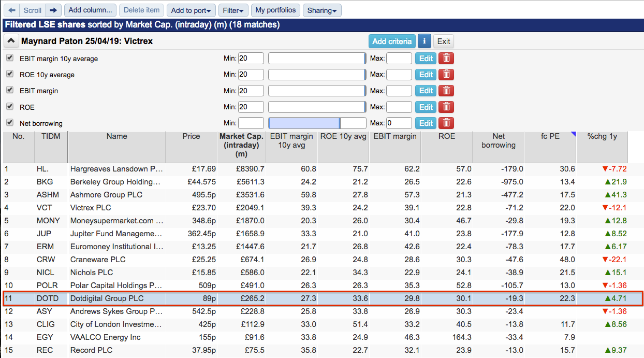Click the ASHM ticker cell
The image size is (644, 358).
pos(48,195)
